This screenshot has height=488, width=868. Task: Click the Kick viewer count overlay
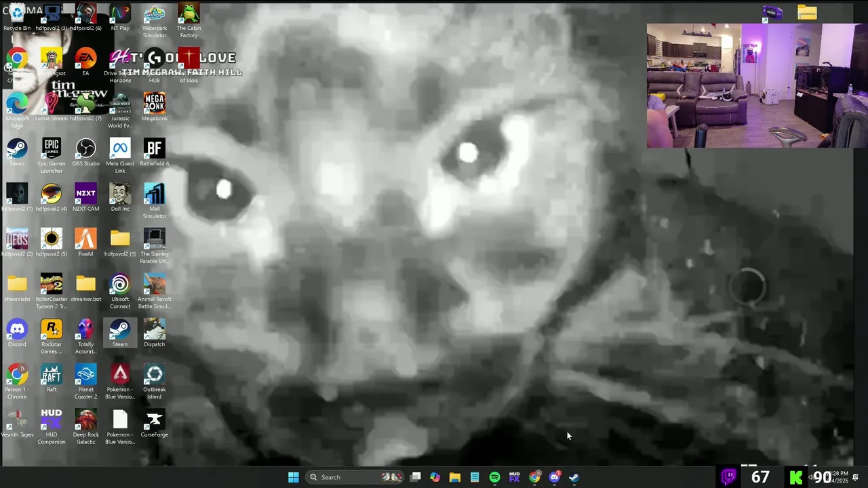[x=810, y=477]
